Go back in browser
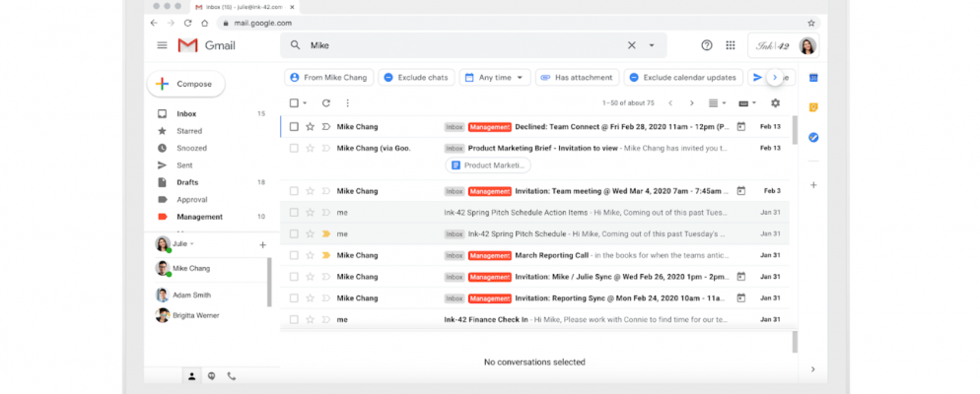Image resolution: width=980 pixels, height=394 pixels. pos(155,23)
